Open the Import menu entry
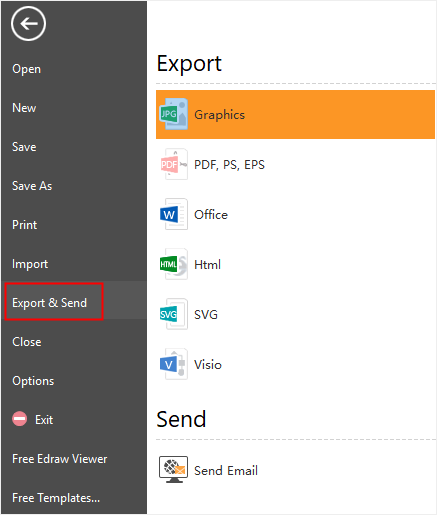Image resolution: width=437 pixels, height=515 pixels. 30,264
